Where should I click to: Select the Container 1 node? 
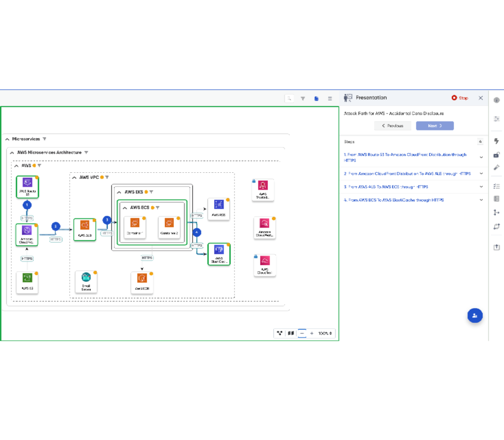[x=135, y=227]
